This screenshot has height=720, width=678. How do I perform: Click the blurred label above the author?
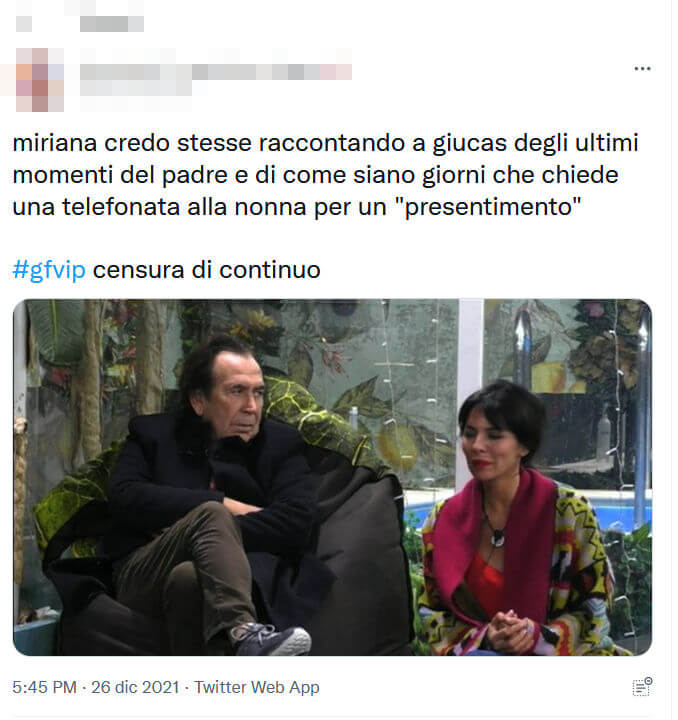pyautogui.click(x=112, y=24)
